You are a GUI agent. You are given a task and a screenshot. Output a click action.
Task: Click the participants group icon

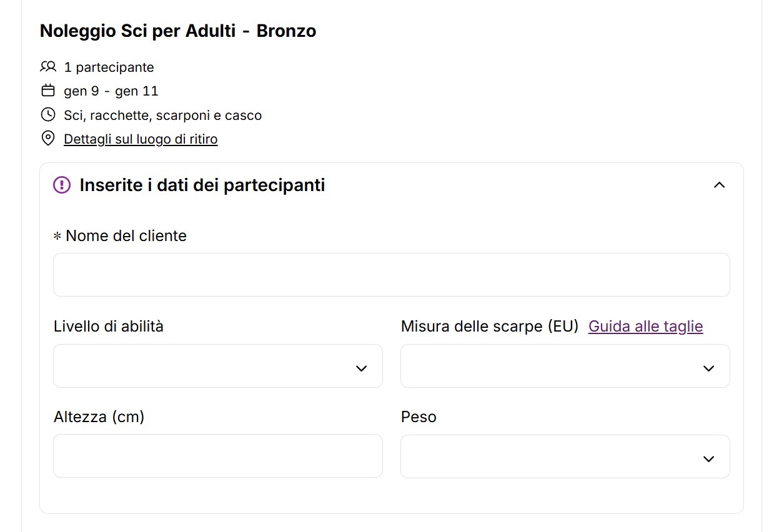click(48, 67)
